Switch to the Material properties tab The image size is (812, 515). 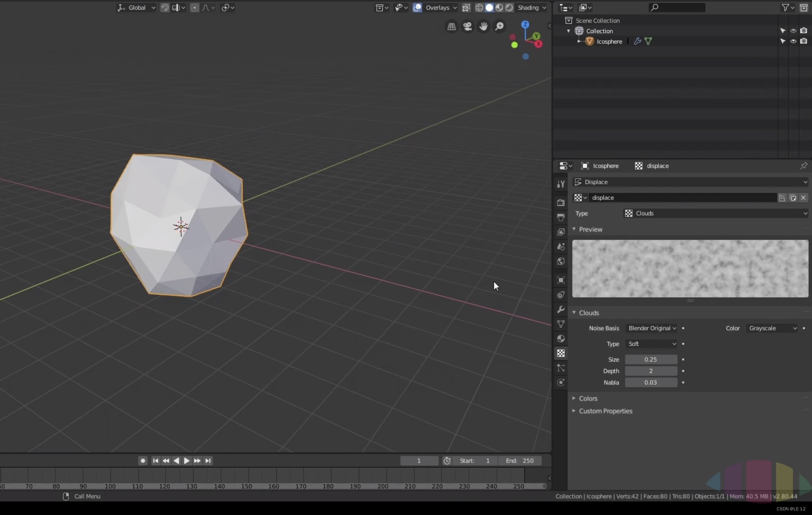561,339
